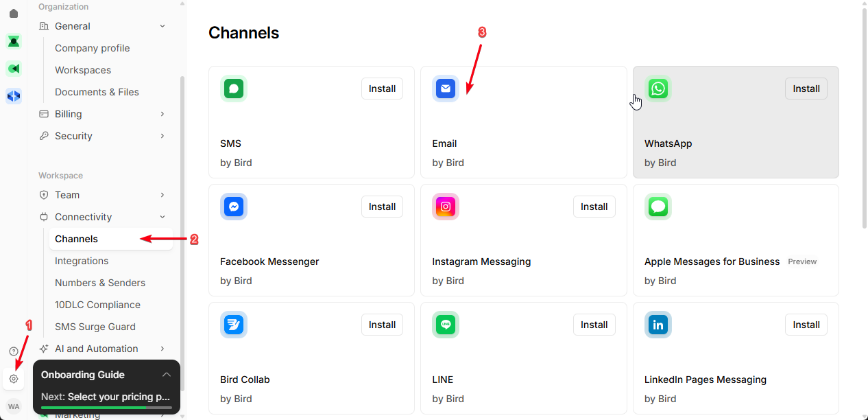Open Company profile settings
Image resolution: width=868 pixels, height=420 pixels.
pyautogui.click(x=93, y=48)
